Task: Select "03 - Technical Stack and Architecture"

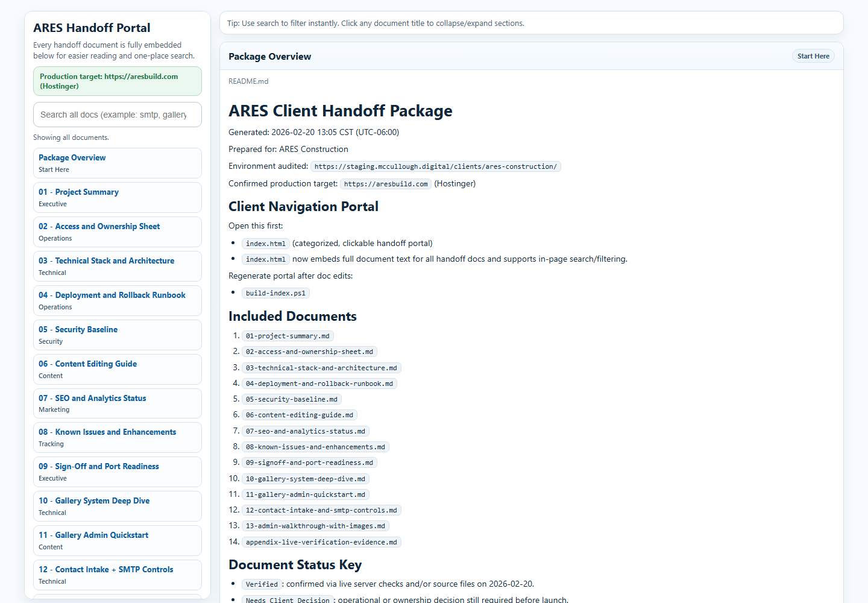Action: tap(106, 260)
